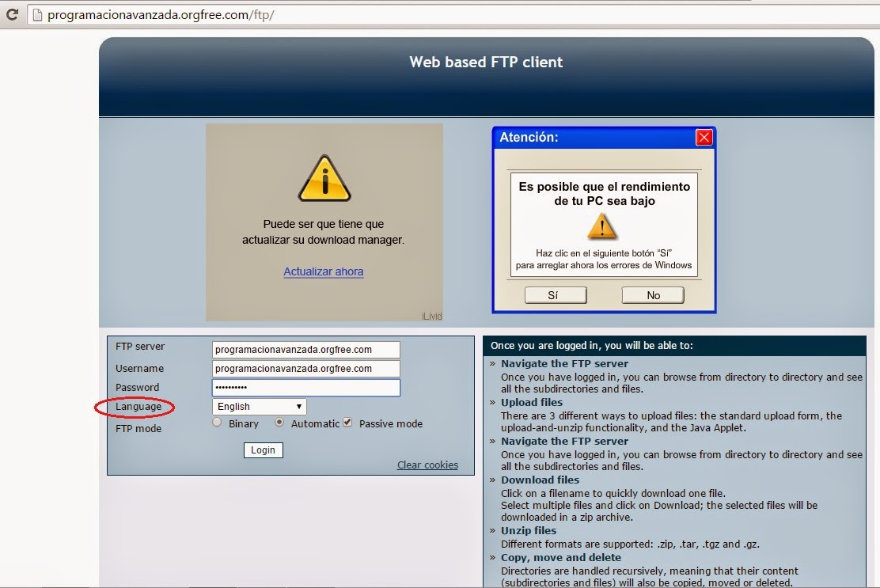The width and height of the screenshot is (880, 588).
Task: Select Binary FTP mode
Action: click(x=217, y=423)
